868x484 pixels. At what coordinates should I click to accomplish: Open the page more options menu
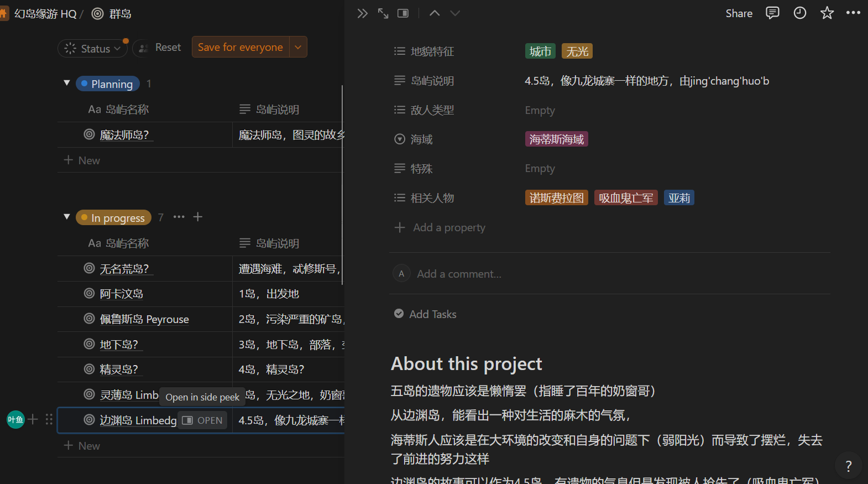coord(853,13)
